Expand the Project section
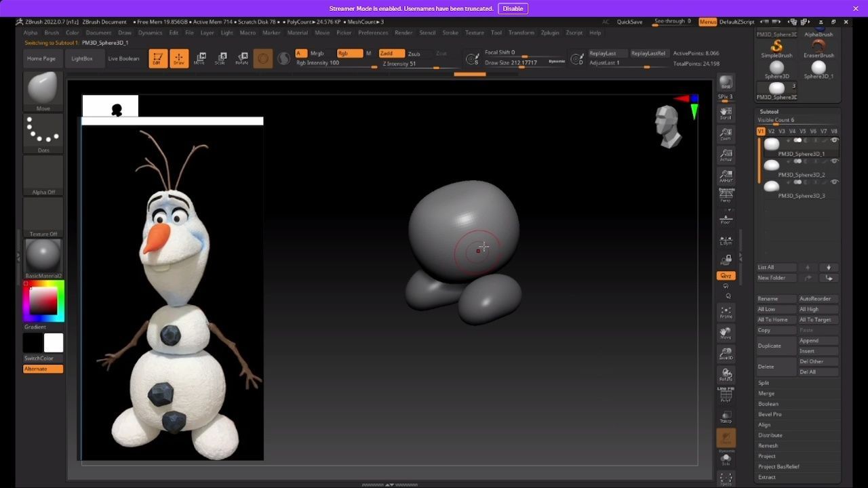The height and width of the screenshot is (488, 868). (767, 456)
